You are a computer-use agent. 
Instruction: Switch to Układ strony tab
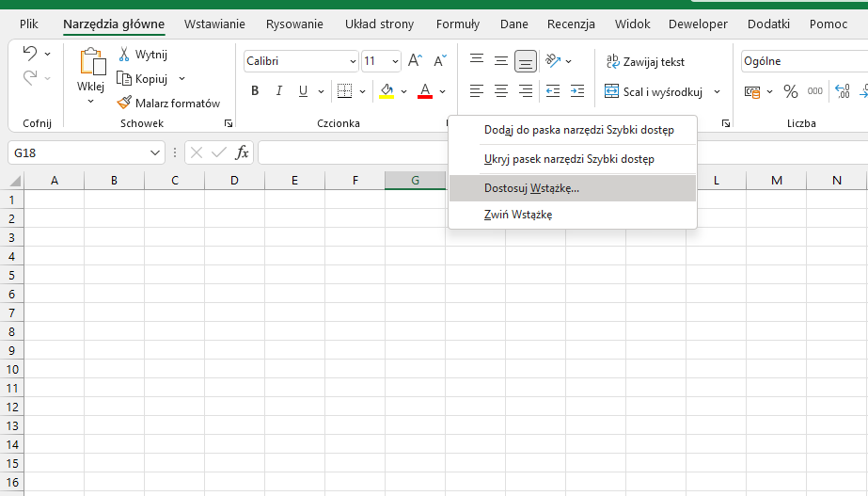(x=379, y=24)
